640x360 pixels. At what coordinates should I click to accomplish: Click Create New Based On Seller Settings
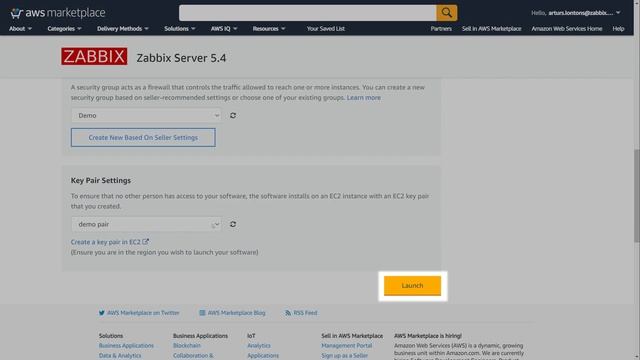143,138
